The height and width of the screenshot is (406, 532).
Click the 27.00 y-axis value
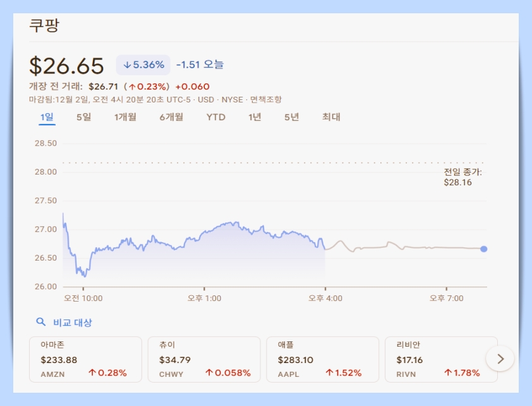point(45,229)
